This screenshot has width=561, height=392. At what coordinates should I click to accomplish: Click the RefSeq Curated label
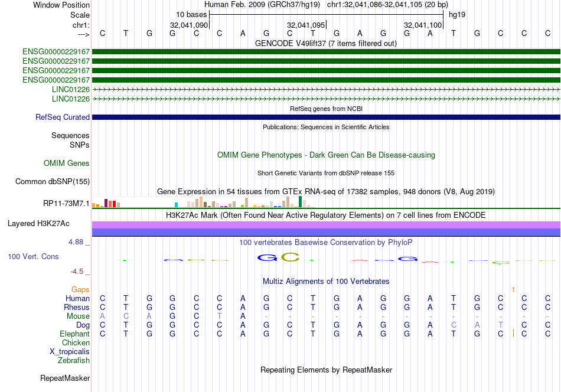[x=62, y=117]
